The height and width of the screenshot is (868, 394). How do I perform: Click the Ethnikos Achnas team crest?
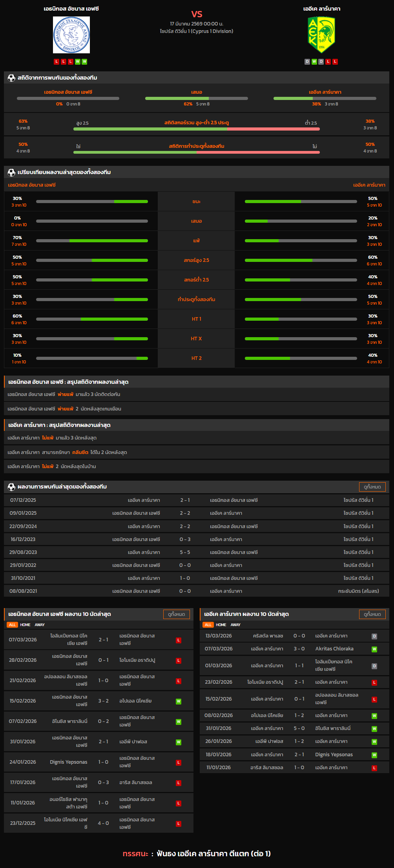71,35
